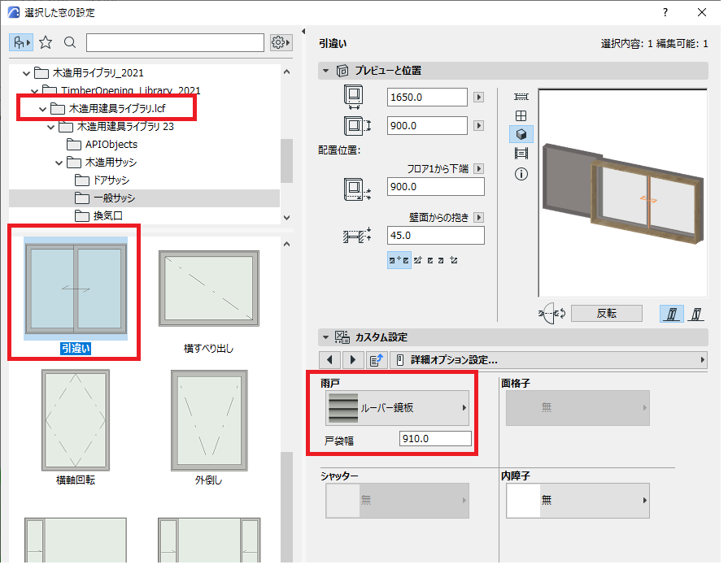Toggle the left opening orientation button
The height and width of the screenshot is (569, 728).
tap(671, 314)
